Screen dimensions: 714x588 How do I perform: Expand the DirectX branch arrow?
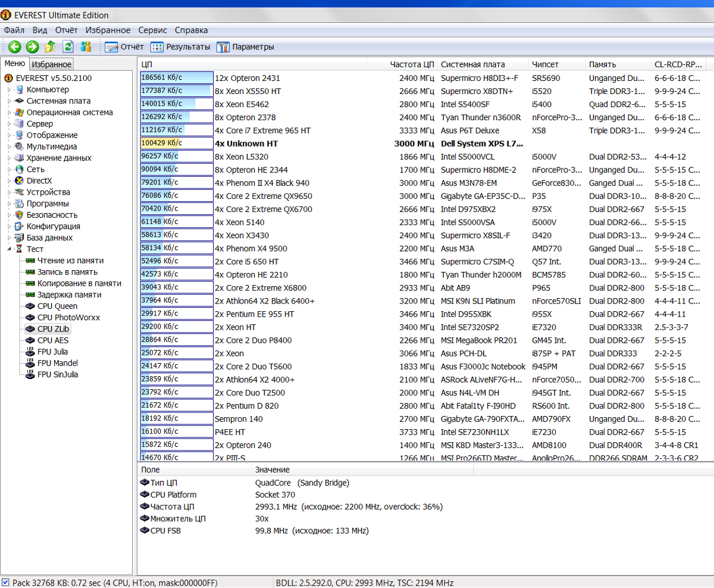9,181
